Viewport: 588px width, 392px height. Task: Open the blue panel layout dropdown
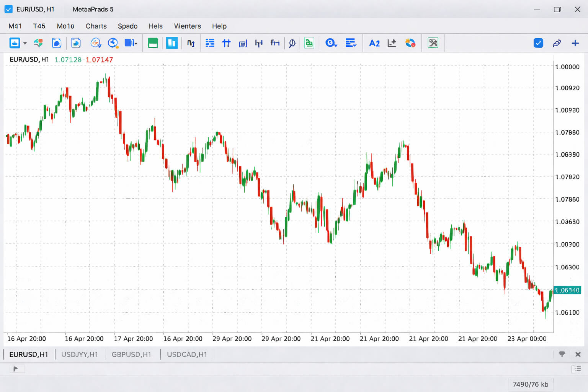pyautogui.click(x=131, y=43)
